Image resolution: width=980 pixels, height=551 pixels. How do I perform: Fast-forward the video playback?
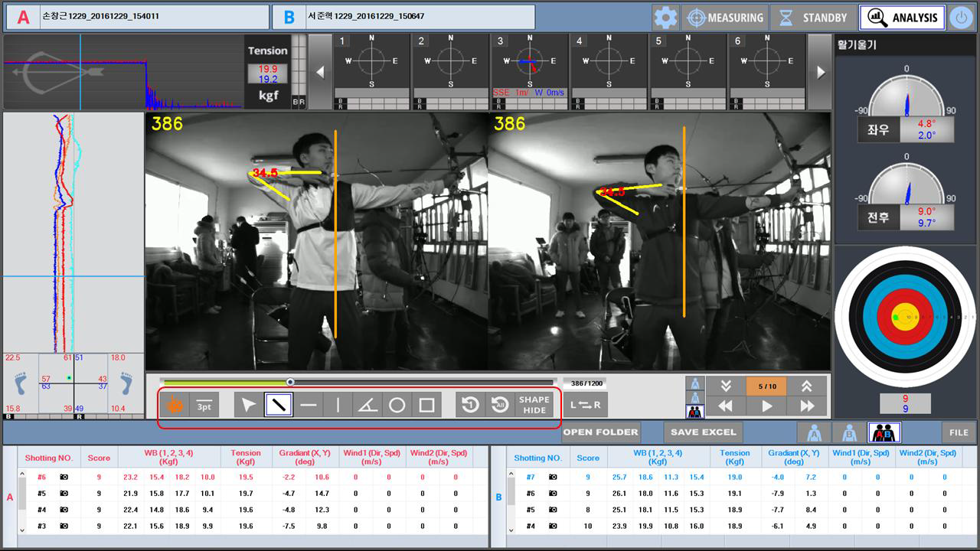coord(807,406)
